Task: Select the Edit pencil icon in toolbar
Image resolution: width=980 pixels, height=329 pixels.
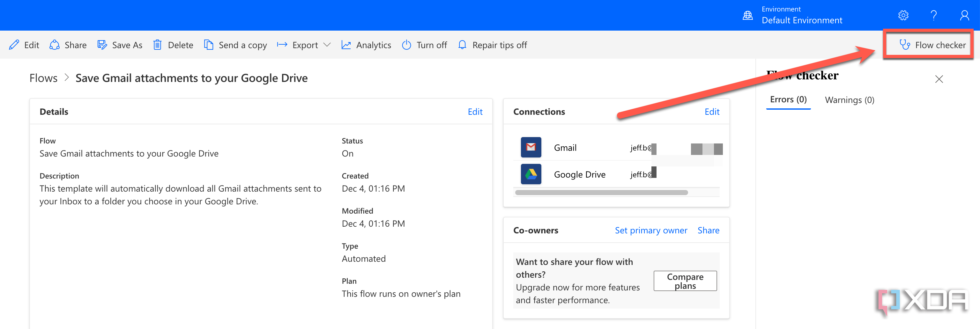Action: 14,45
